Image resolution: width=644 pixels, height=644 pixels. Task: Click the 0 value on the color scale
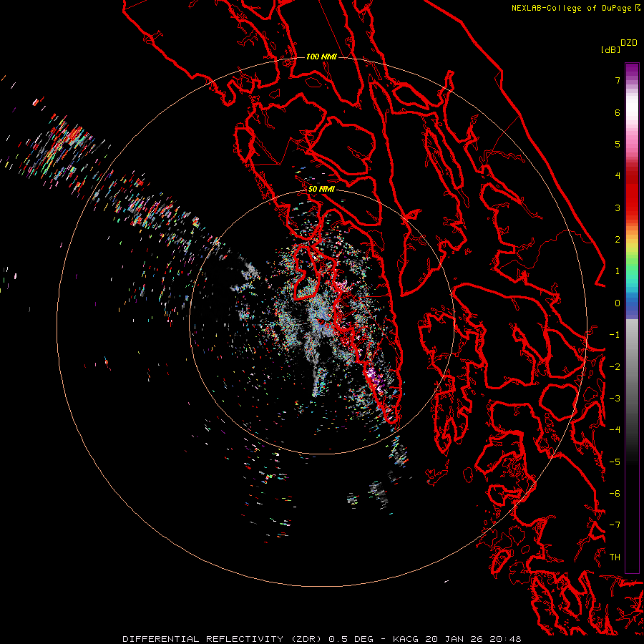[618, 303]
